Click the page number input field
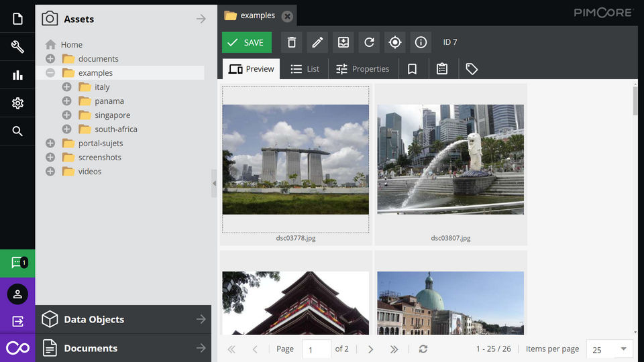This screenshot has width=644, height=362. point(315,349)
